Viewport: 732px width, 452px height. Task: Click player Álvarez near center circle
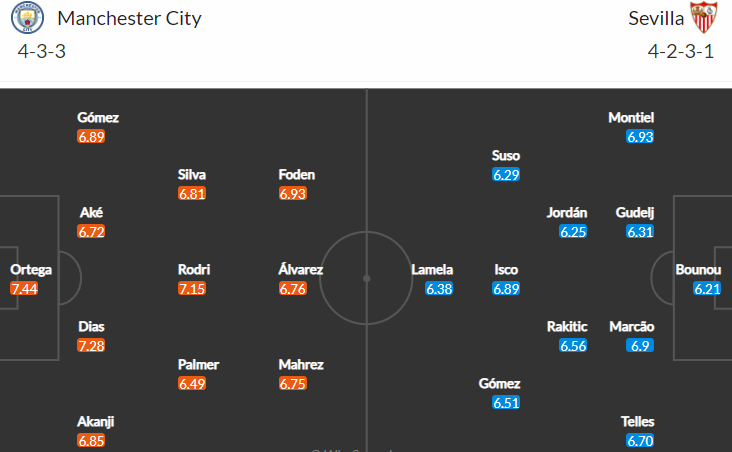(301, 269)
